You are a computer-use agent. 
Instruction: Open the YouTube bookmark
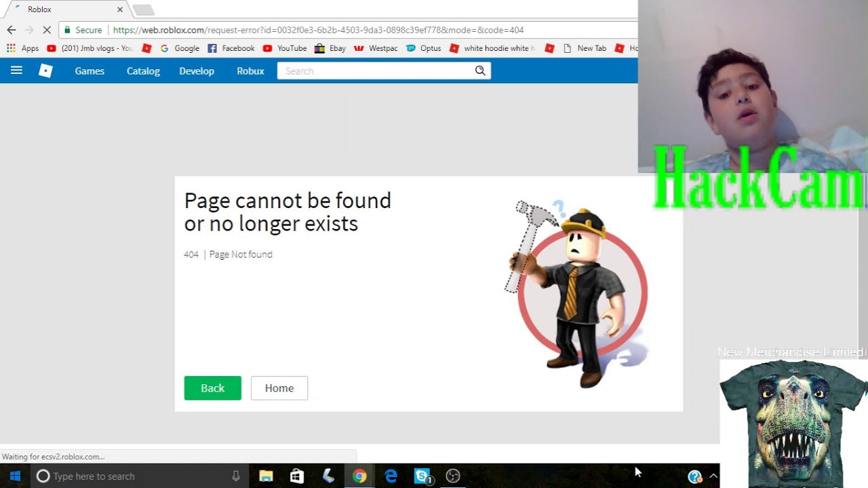coord(285,48)
